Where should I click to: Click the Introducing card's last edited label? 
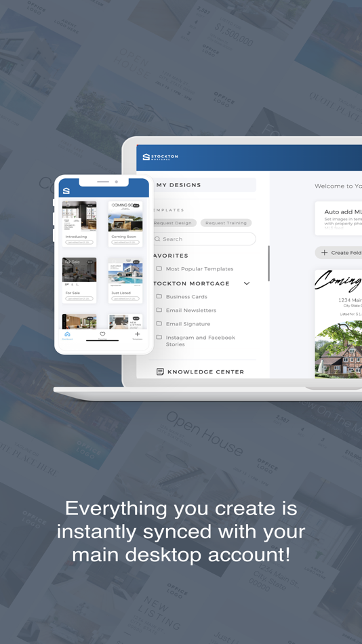(x=79, y=242)
